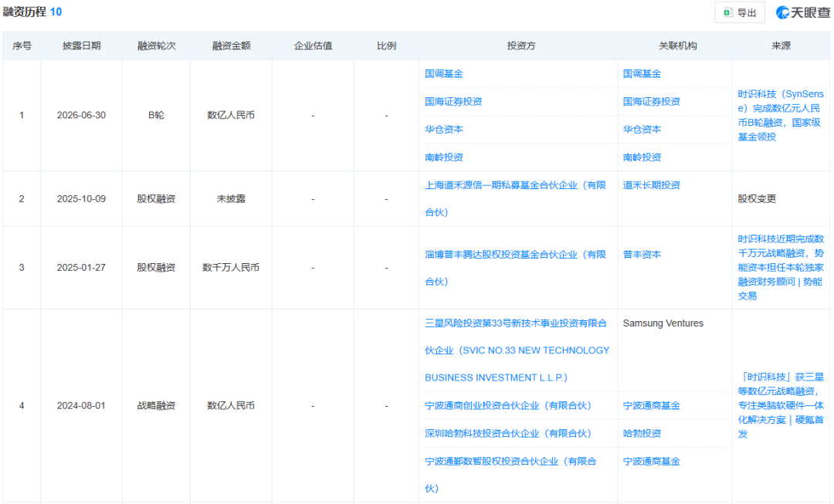Click the 比例 column header

tap(386, 46)
